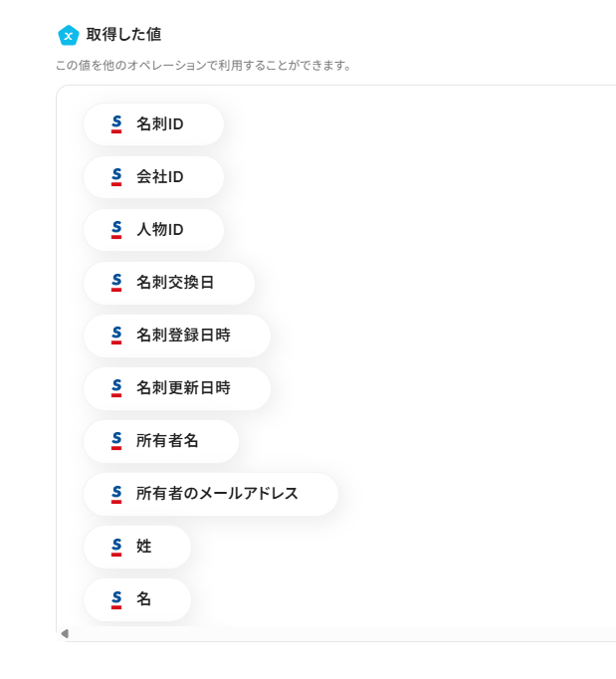Choose the 名 value chip
616x679 pixels.
[x=143, y=599]
